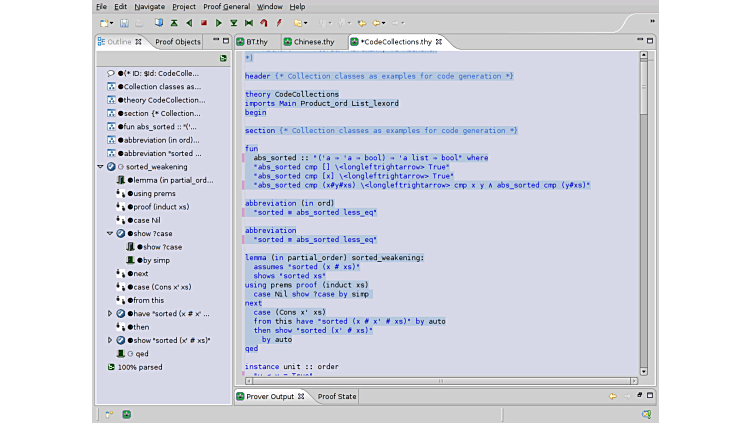The height and width of the screenshot is (423, 752).
Task: Click the red Interrupt lightning bolt icon
Action: (x=279, y=22)
